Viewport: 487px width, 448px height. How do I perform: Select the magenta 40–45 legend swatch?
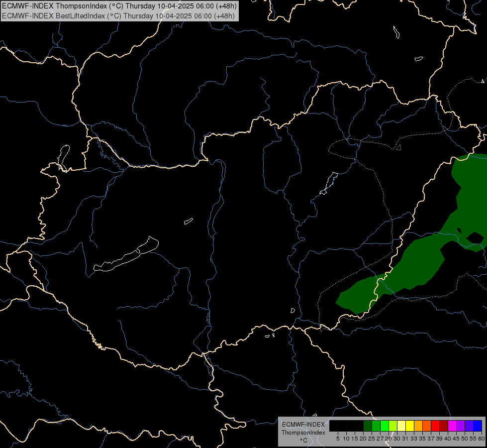tap(452, 426)
